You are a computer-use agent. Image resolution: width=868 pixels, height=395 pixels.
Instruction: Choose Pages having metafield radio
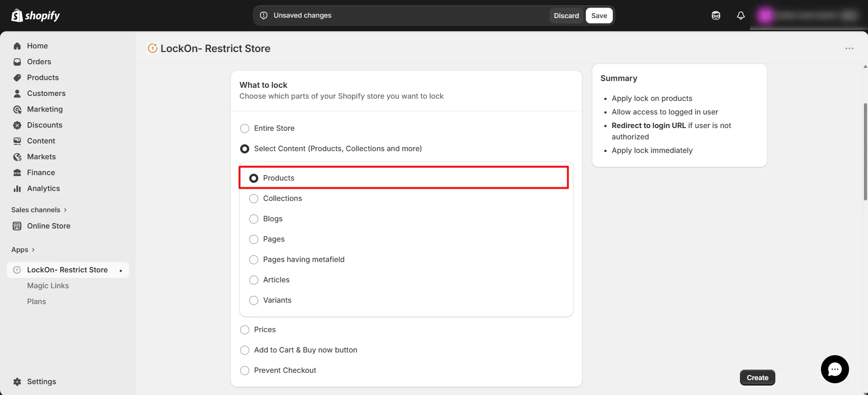point(254,260)
